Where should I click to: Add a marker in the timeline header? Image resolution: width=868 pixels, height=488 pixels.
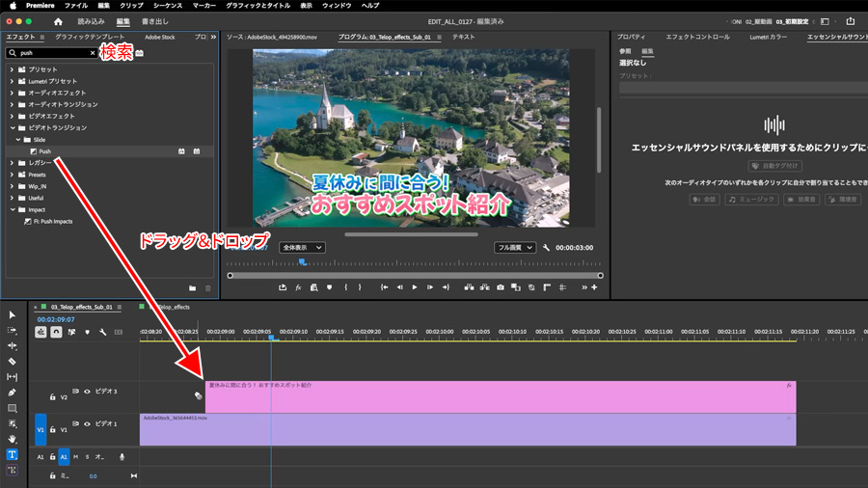tap(88, 332)
